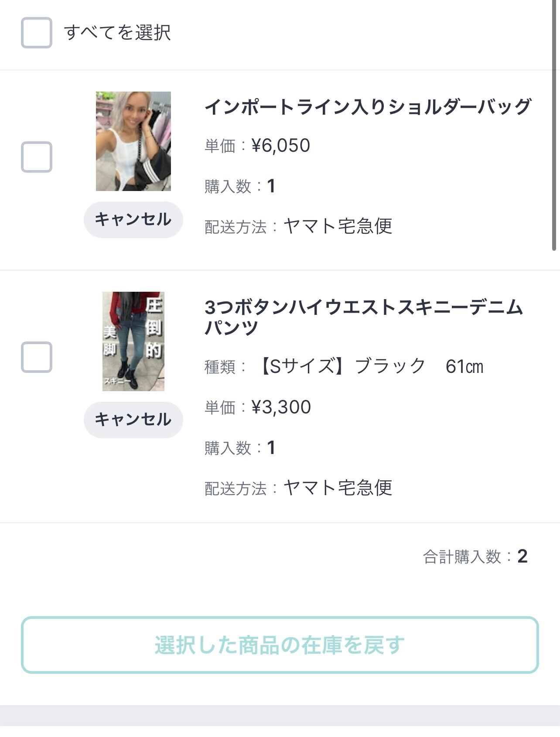Viewport: 560px width, 737px height.
Task: Click ヤマト宅急便 for the denim pants
Action: [338, 488]
